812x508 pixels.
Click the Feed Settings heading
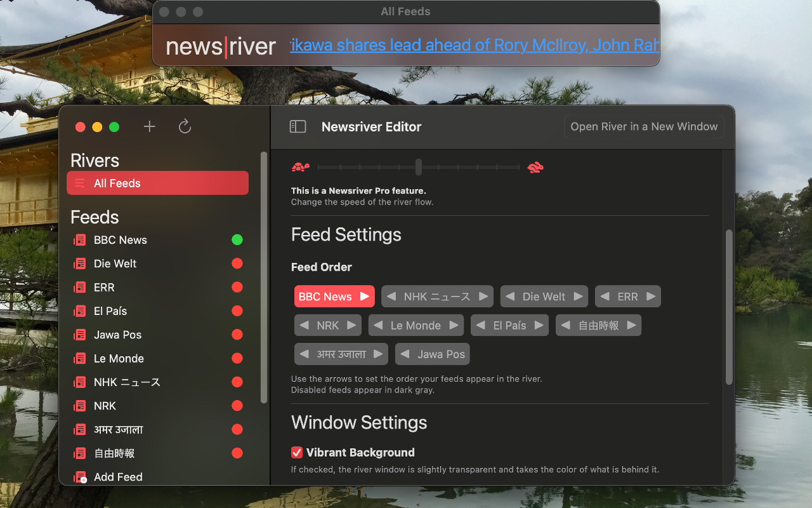tap(346, 234)
